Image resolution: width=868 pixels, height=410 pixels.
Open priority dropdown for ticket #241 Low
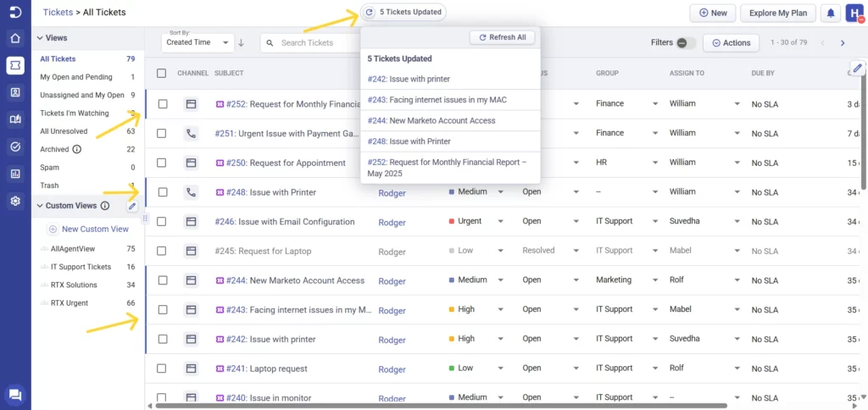[500, 368]
